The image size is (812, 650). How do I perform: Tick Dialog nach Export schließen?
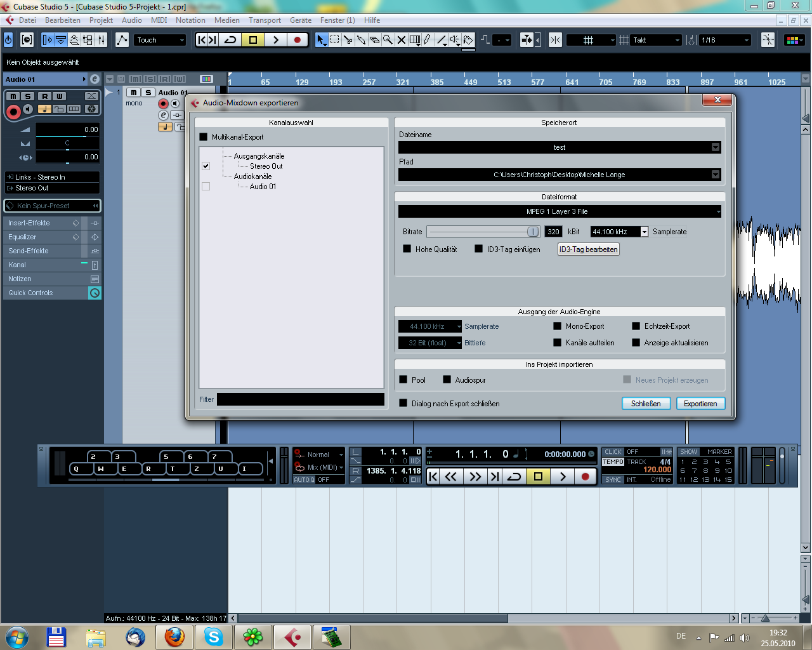click(403, 403)
